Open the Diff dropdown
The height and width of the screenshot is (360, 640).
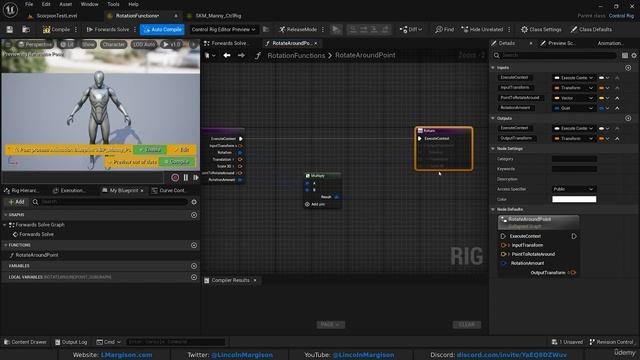coord(411,29)
